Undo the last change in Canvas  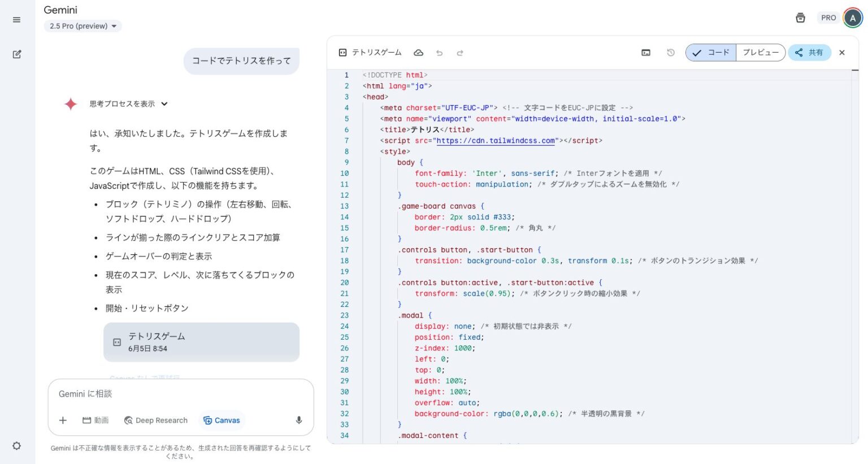(x=440, y=53)
